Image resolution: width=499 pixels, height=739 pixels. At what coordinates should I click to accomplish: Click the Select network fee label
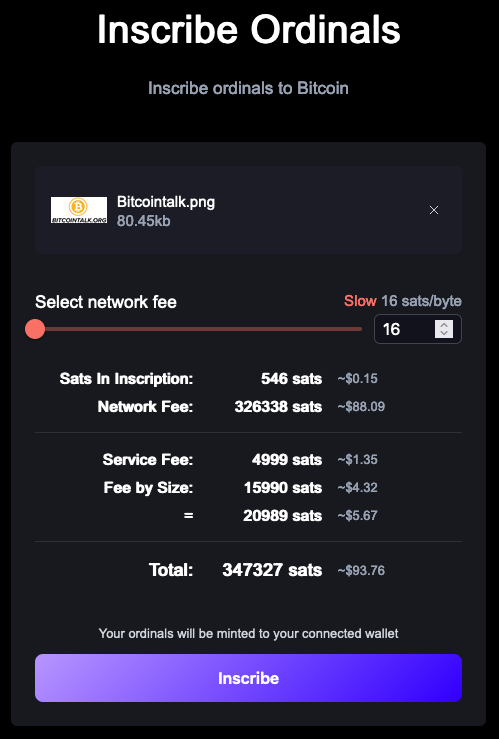click(106, 302)
